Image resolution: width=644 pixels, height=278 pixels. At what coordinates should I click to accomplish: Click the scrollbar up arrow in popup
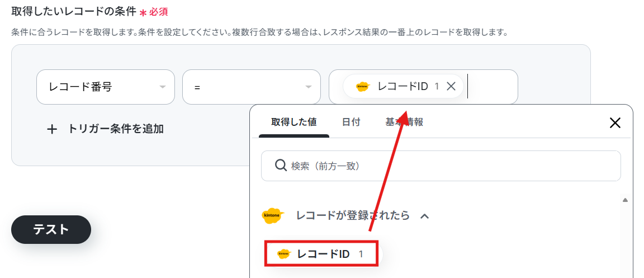click(x=625, y=200)
